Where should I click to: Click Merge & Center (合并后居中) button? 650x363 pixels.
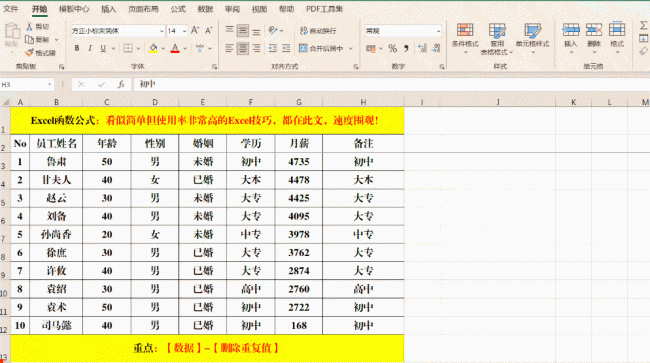pos(321,48)
